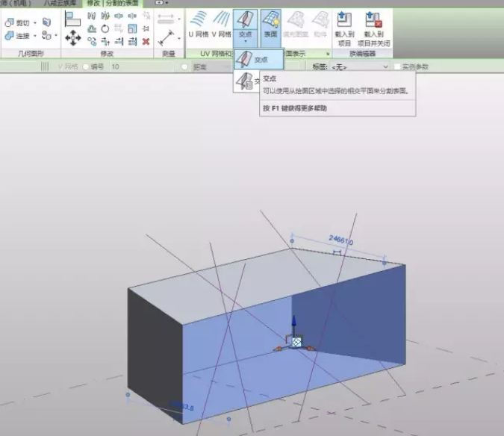This screenshot has height=436, width=504.
Task: Select Trim/Extend to Corner tool
Action: (105, 42)
